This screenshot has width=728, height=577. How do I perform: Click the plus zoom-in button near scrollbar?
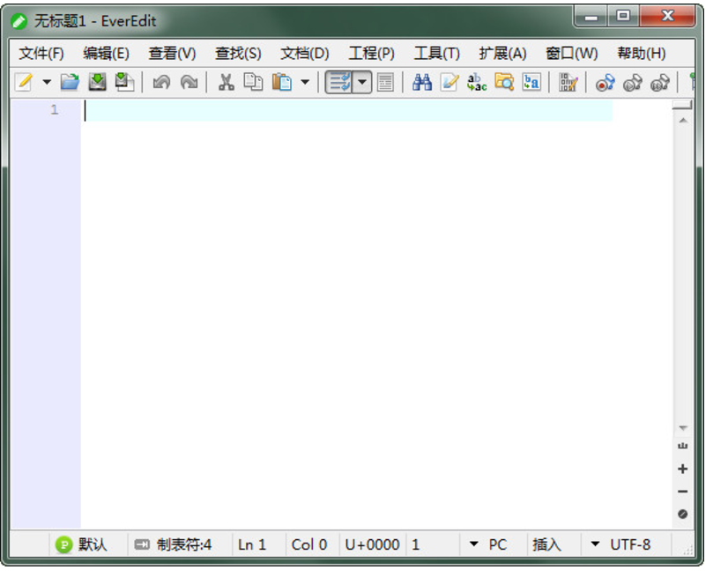coord(682,470)
